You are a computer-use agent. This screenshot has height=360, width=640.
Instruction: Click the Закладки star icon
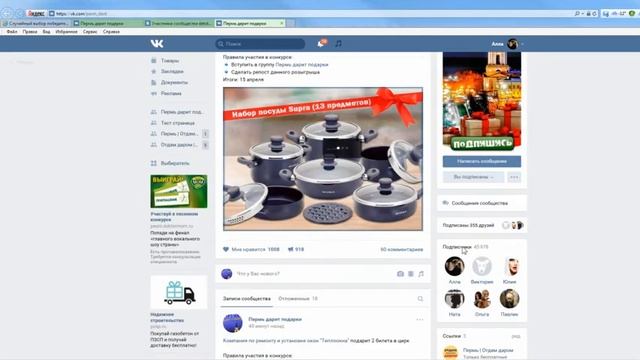pos(154,71)
